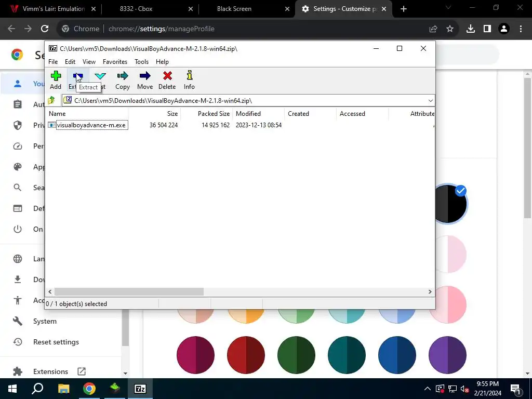Select the purple theme color swatch
The height and width of the screenshot is (399, 532).
[x=447, y=355]
